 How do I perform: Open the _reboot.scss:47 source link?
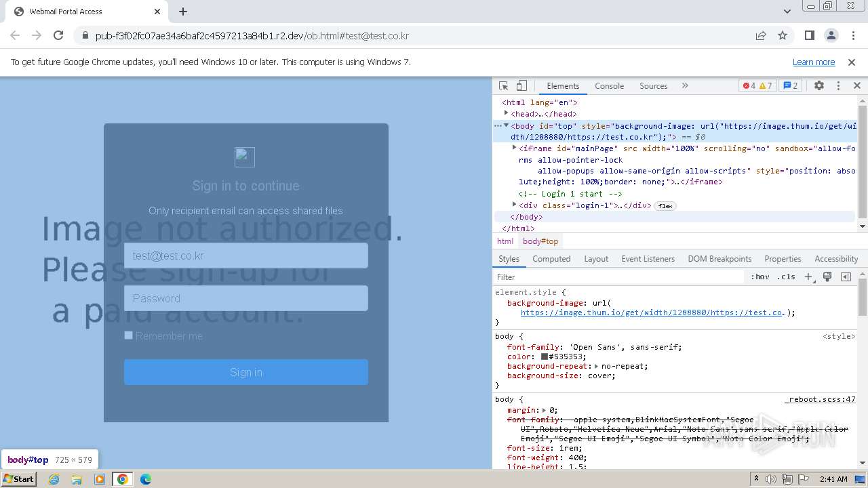[820, 399]
